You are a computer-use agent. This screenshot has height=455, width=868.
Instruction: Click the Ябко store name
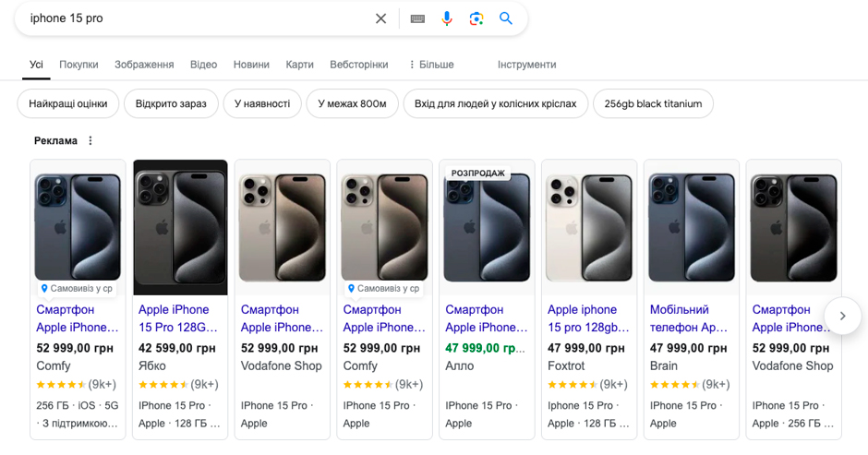(152, 365)
